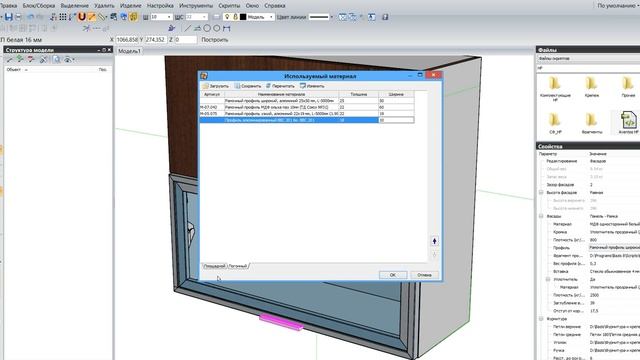Screen dimensions: 640x360
Task: Open the Комплектующие HF folder
Action: (555, 88)
